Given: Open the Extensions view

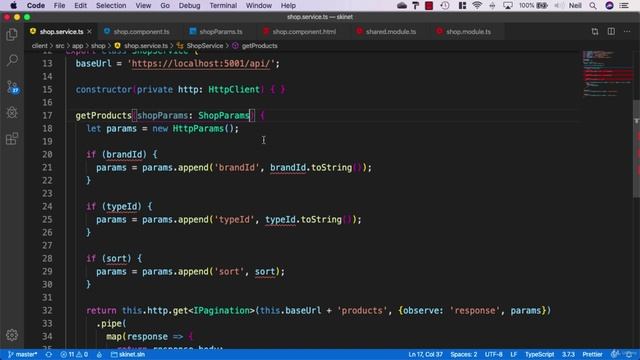Looking at the screenshot, I should (12, 138).
